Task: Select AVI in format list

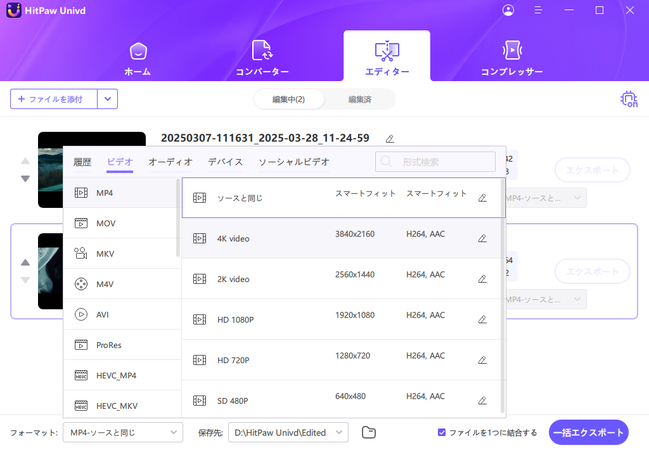Action: click(120, 315)
